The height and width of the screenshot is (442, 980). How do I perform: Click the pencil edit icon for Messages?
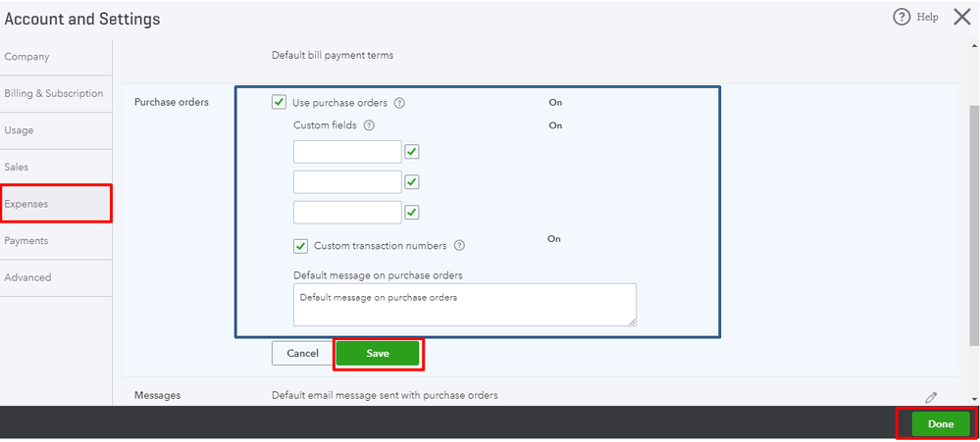[x=930, y=397]
